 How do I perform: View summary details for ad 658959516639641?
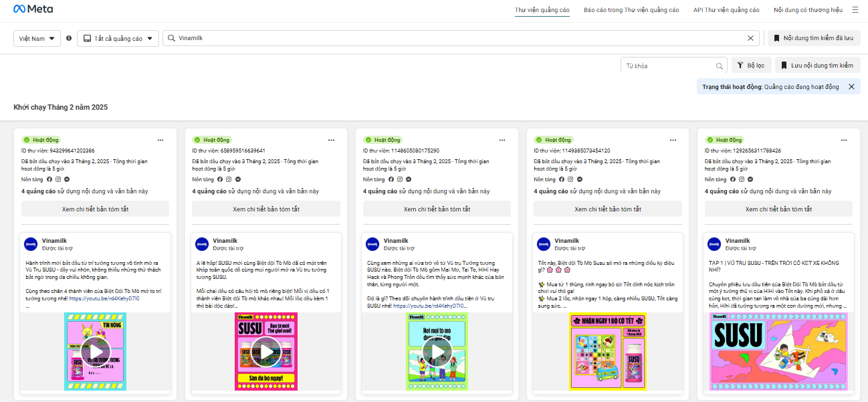pos(266,209)
